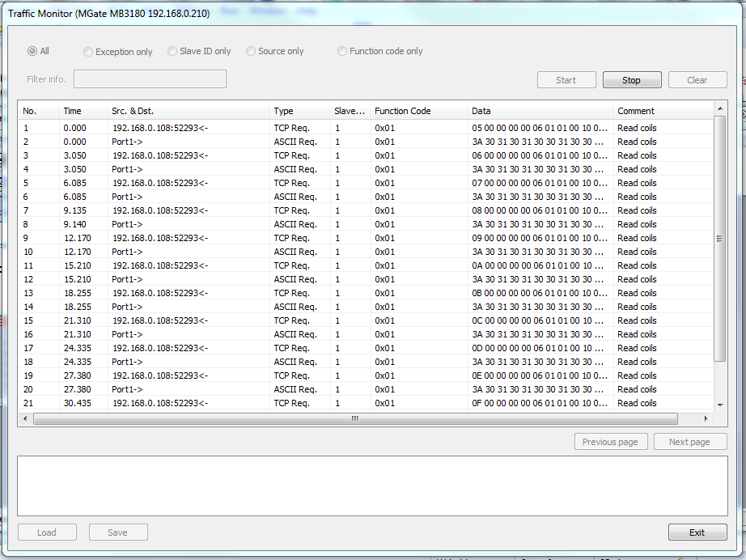Viewport: 746px width, 560px height.
Task: Select row 6 ASCII Req. at 6.085
Action: [366, 197]
